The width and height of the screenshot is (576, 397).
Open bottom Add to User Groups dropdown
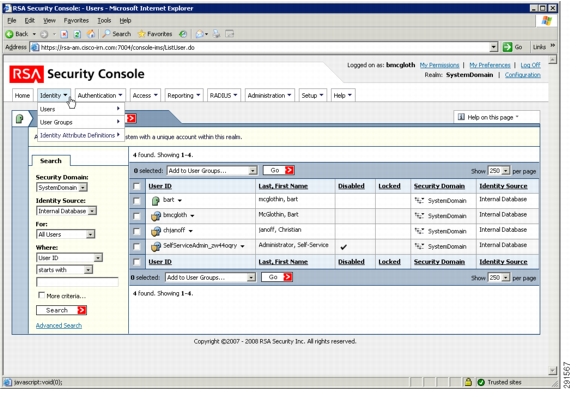click(210, 277)
